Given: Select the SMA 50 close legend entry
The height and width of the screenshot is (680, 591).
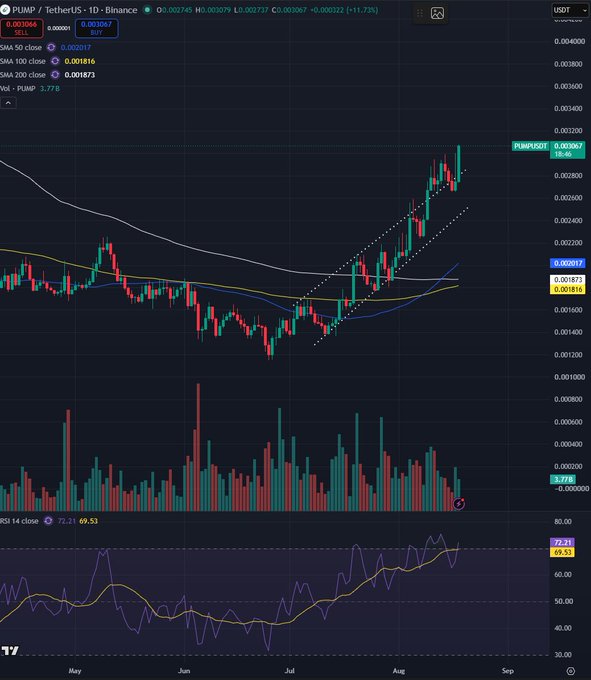Looking at the screenshot, I should tap(21, 47).
